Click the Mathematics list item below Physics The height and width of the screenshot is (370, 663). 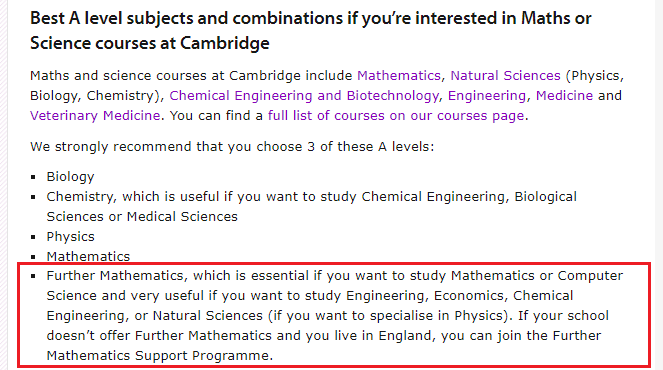[88, 257]
